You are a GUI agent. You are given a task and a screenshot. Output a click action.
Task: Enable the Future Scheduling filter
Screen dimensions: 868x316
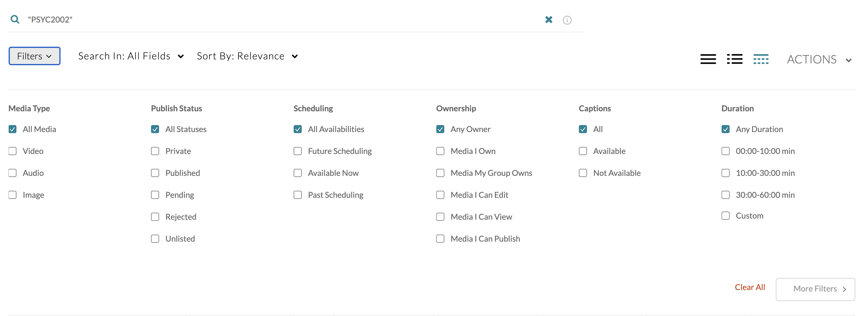[297, 151]
